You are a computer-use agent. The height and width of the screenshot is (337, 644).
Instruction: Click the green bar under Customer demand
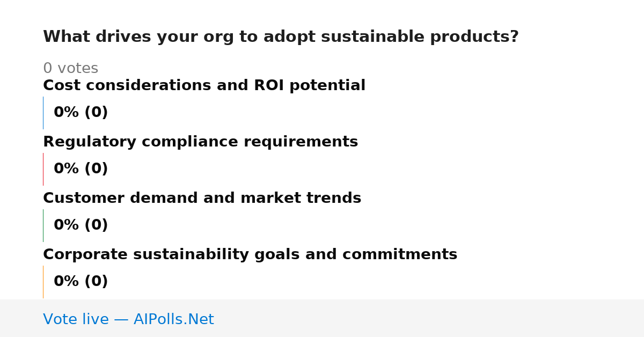point(43,225)
